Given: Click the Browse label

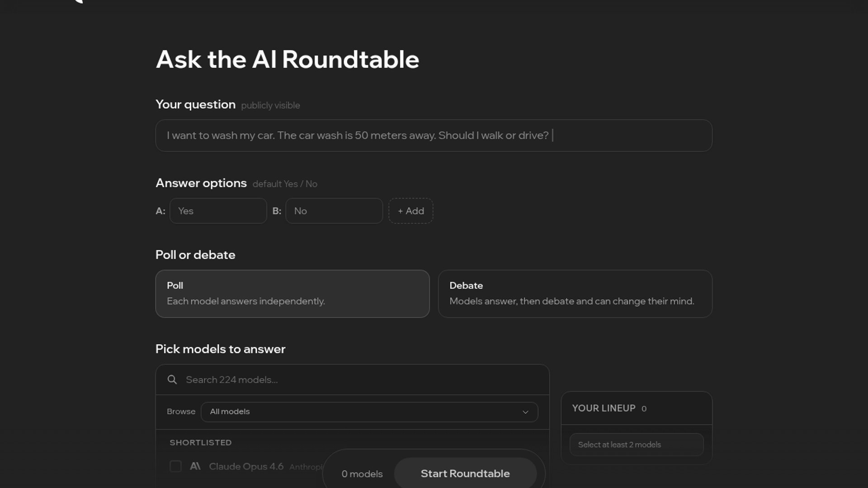Looking at the screenshot, I should (x=181, y=412).
